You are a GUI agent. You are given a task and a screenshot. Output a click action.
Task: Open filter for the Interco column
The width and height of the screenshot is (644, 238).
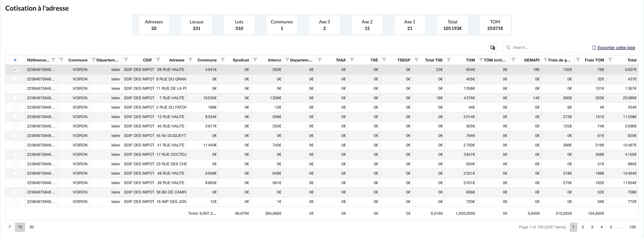[x=255, y=60]
